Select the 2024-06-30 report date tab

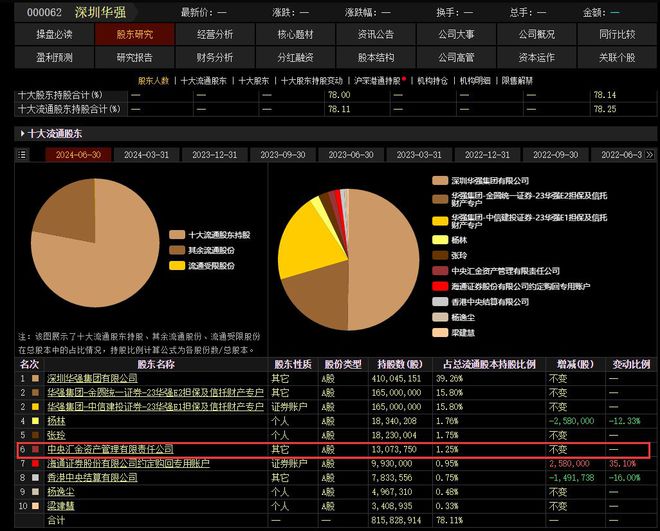tap(78, 155)
